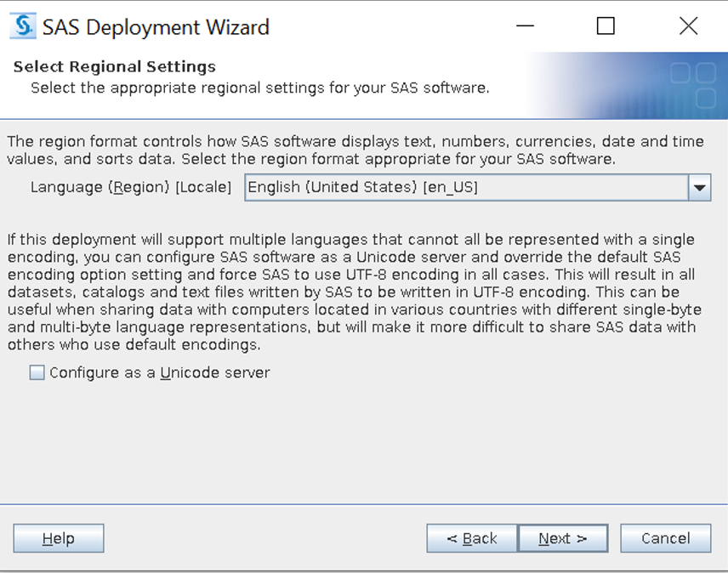This screenshot has height=573, width=728.
Task: Click the Select Regional Settings heading
Action: point(113,66)
